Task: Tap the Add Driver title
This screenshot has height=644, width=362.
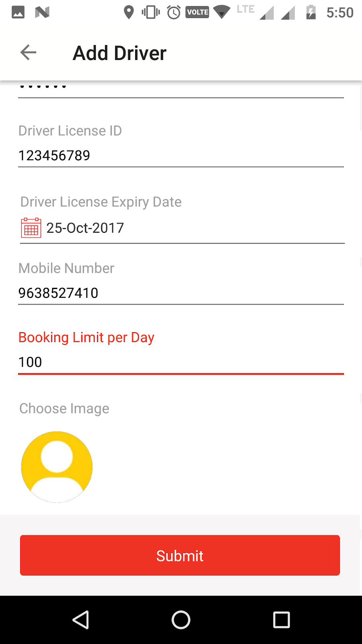Action: pyautogui.click(x=119, y=53)
